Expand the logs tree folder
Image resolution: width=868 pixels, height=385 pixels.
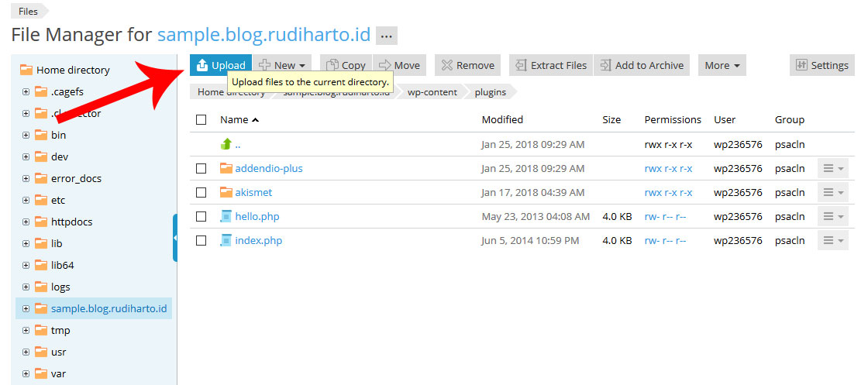pos(26,287)
